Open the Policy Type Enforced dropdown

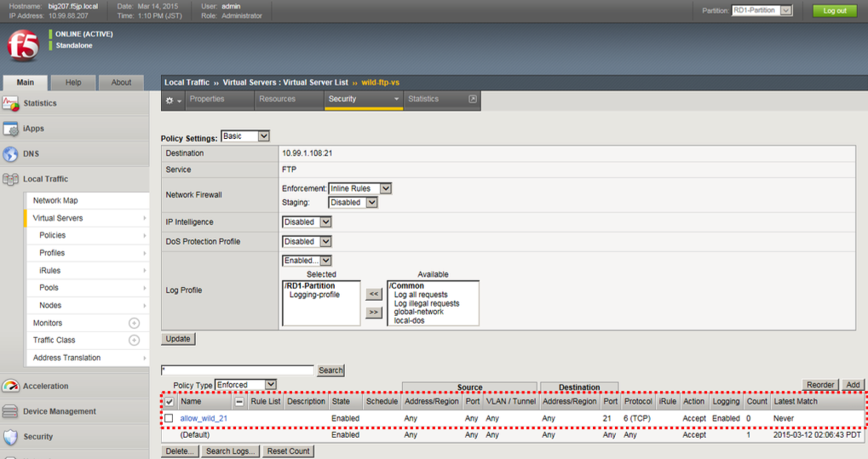click(245, 385)
